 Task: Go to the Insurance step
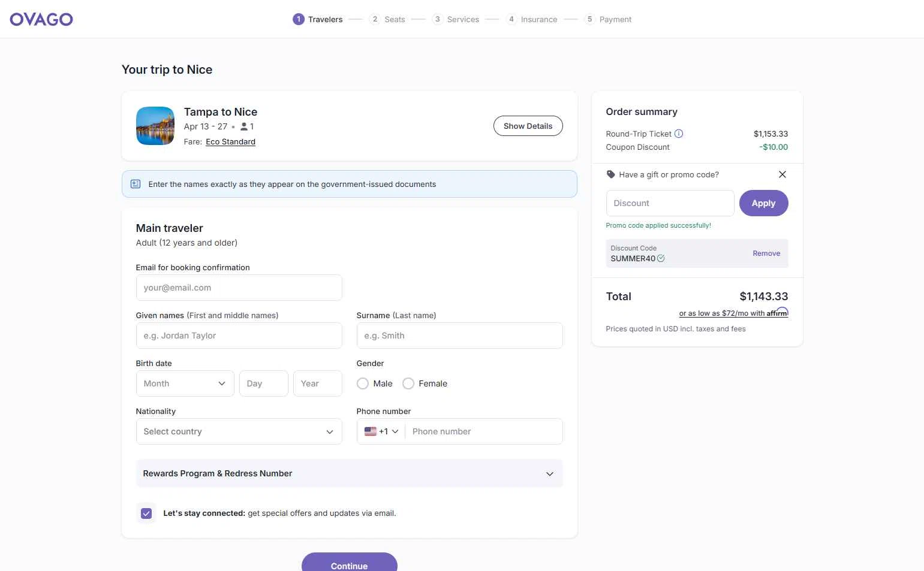532,19
